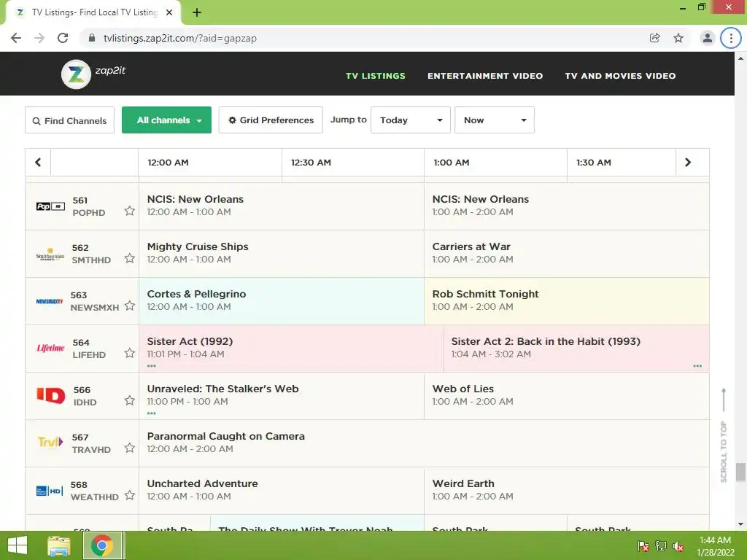Open Chrome profile icon
This screenshot has height=560, width=747.
click(708, 38)
